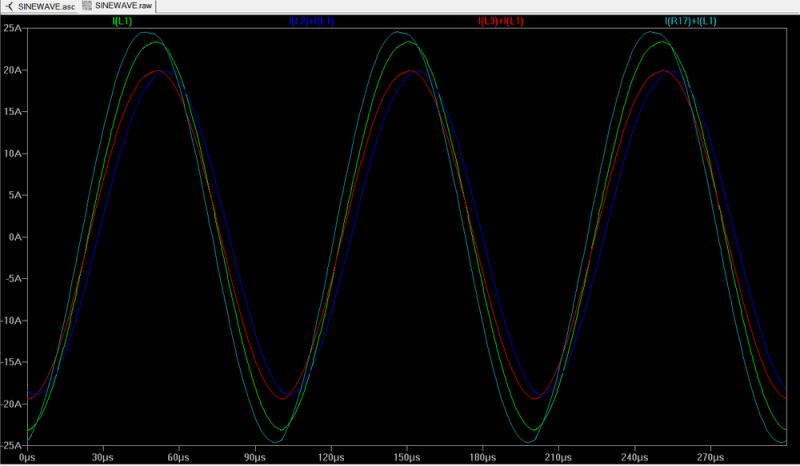
Task: Click the 150µs time axis label
Action: (x=406, y=457)
